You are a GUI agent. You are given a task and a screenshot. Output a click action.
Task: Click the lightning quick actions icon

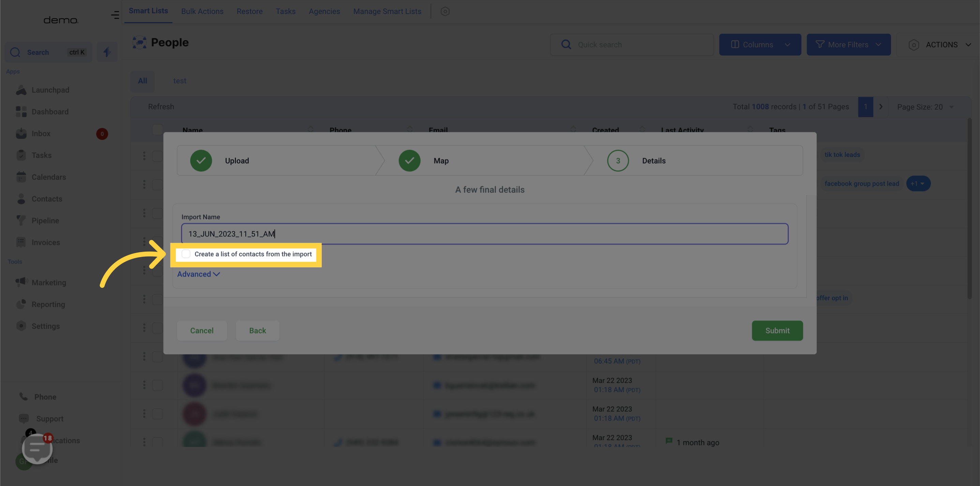107,52
